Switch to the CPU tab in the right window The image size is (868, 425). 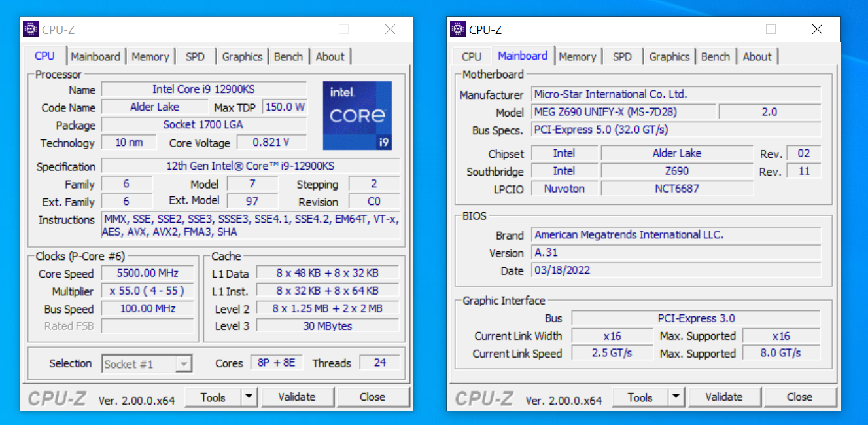(470, 56)
